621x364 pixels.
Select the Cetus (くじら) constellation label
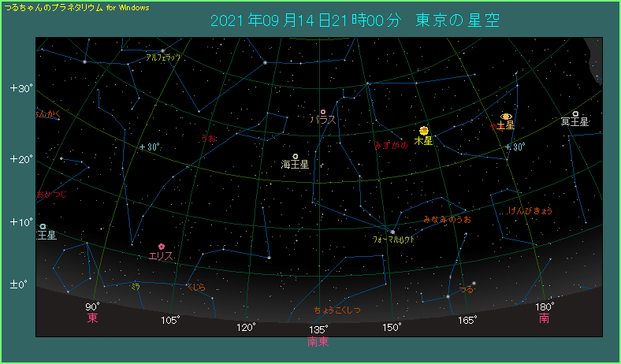195,287
